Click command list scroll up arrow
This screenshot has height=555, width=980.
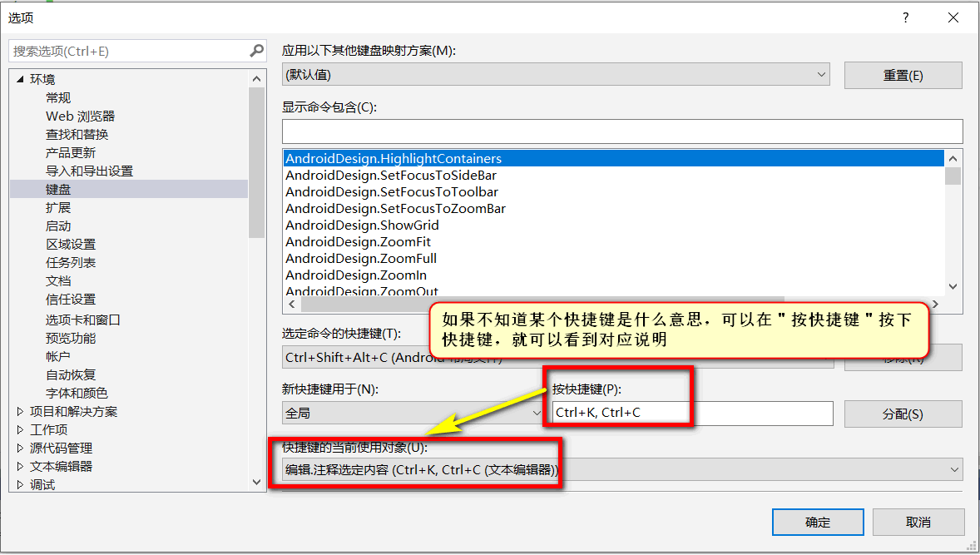point(953,159)
